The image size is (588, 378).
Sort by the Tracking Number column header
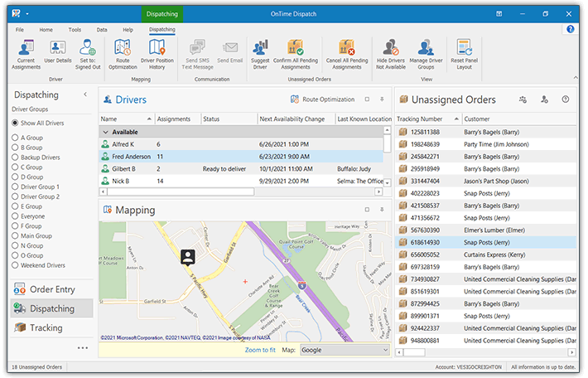click(428, 119)
